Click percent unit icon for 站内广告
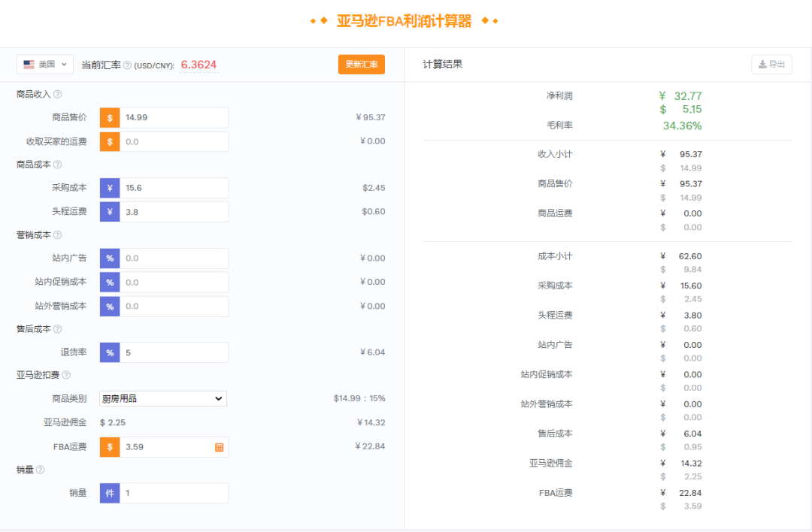 (x=110, y=258)
